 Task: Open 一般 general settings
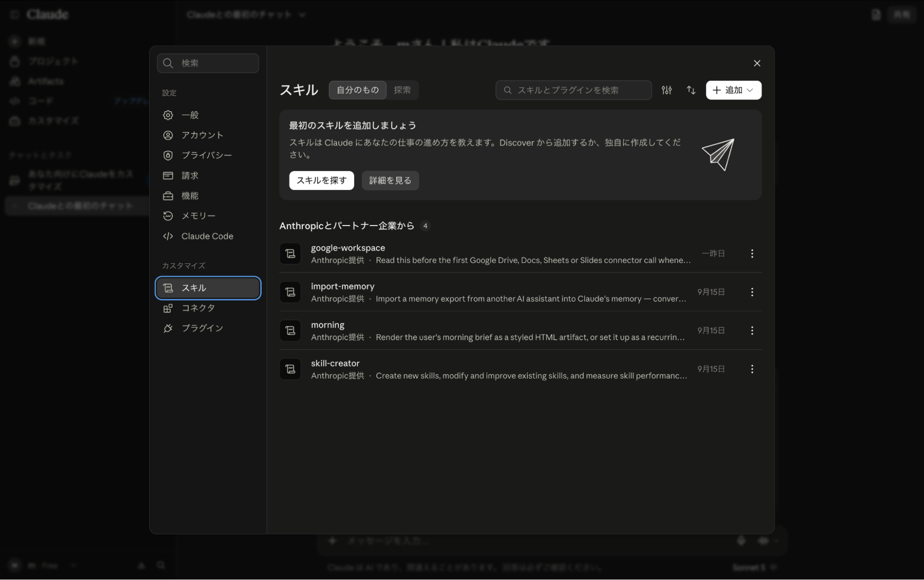click(208, 115)
